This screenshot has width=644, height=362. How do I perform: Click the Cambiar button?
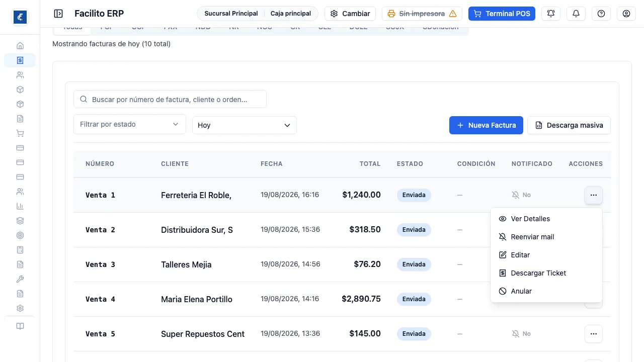[350, 14]
